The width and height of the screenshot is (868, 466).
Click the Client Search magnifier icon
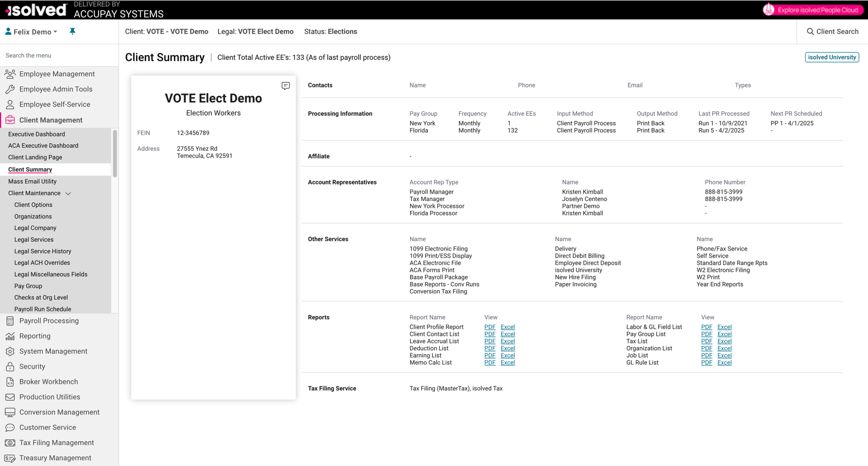811,32
